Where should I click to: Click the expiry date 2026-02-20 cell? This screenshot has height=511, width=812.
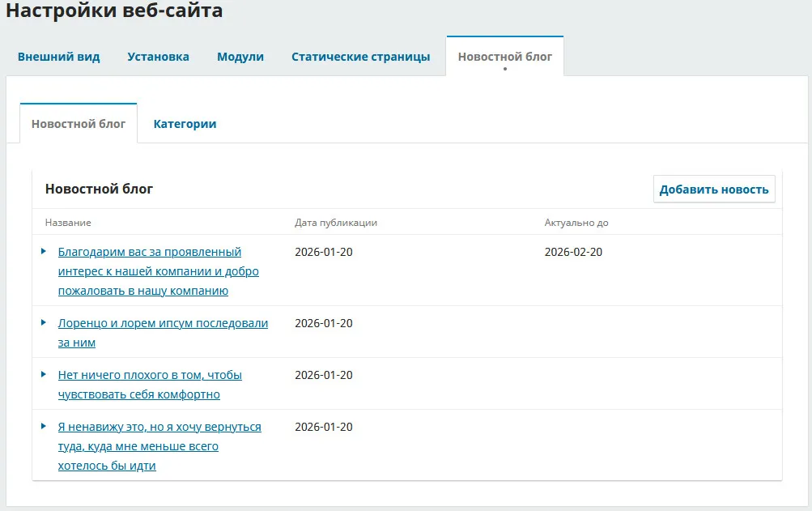click(573, 252)
